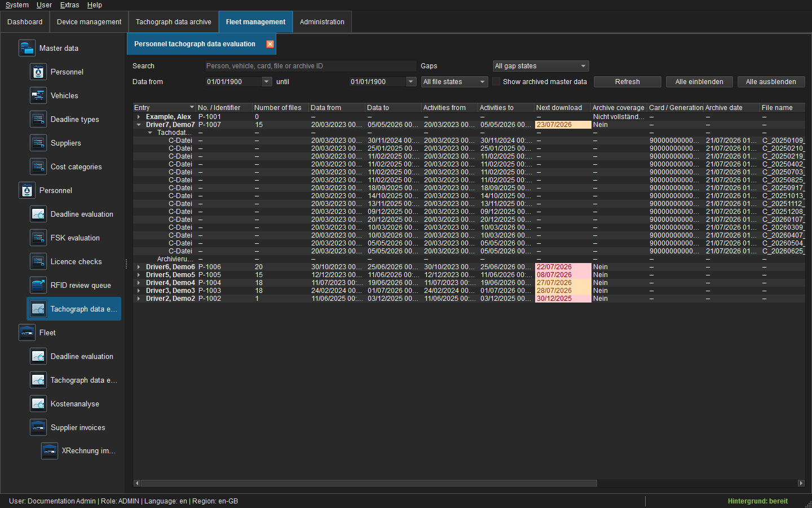Close the Personnel tachograph data evaluation tab
812x508 pixels.
pyautogui.click(x=270, y=44)
